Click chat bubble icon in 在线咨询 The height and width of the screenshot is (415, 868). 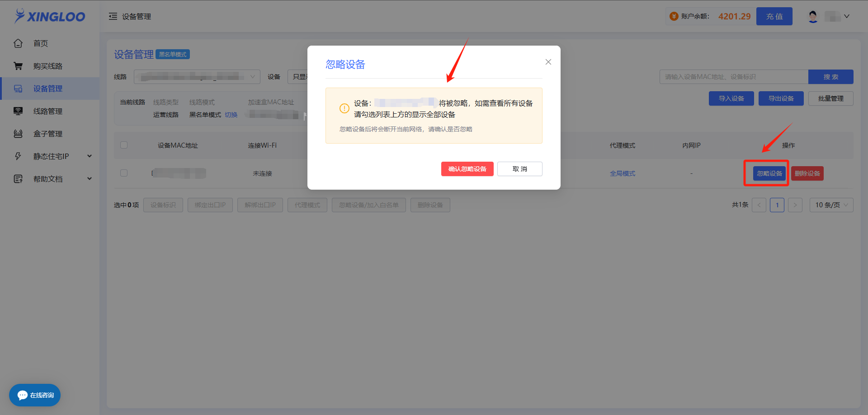coord(23,395)
